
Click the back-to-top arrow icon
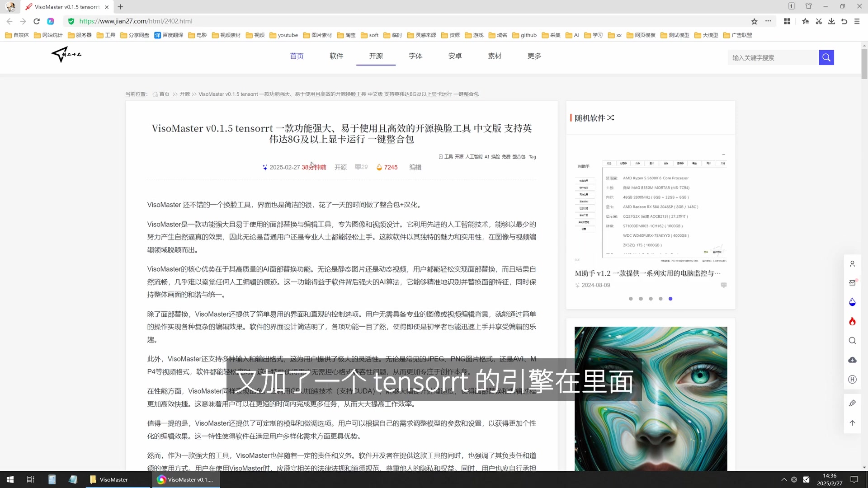click(852, 422)
